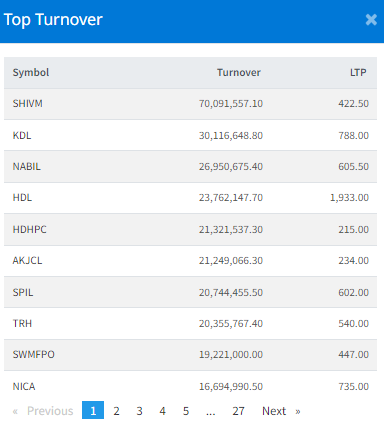Open the NABIL symbol row
384x434 pixels.
[x=190, y=166]
